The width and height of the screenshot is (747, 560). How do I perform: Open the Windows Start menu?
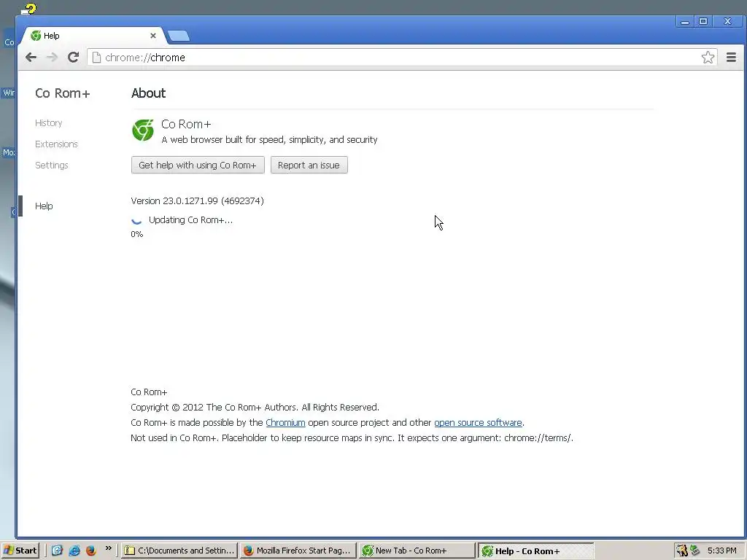pos(20,551)
